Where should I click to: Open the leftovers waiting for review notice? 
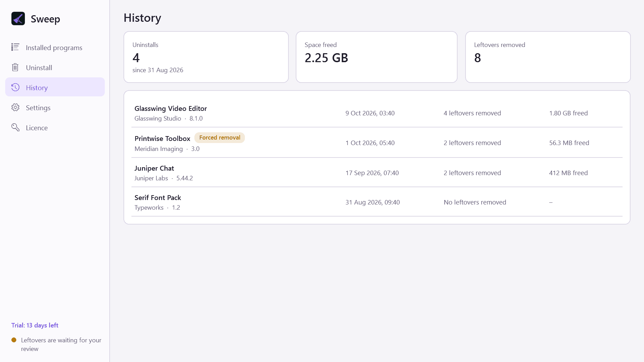61,344
